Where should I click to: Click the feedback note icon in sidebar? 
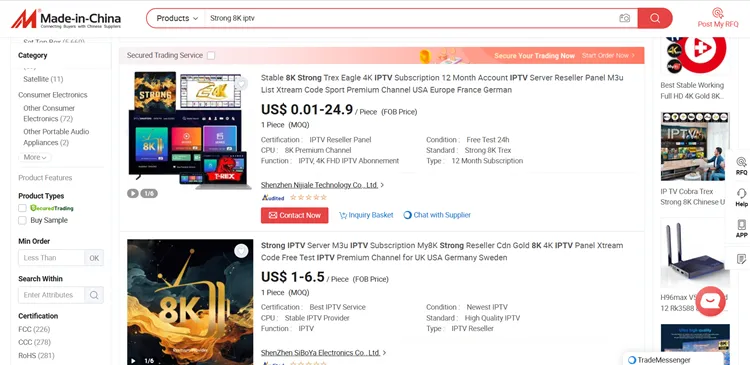click(x=741, y=259)
